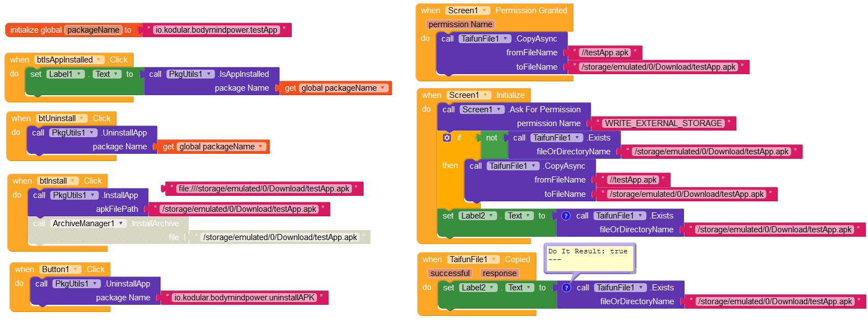The image size is (868, 323).
Task: Select the .Copied event label
Action: click(x=517, y=259)
